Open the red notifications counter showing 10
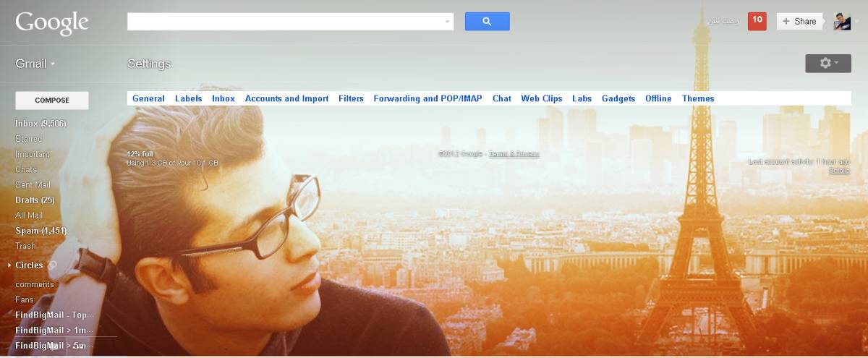The height and width of the screenshot is (358, 868). (x=757, y=21)
